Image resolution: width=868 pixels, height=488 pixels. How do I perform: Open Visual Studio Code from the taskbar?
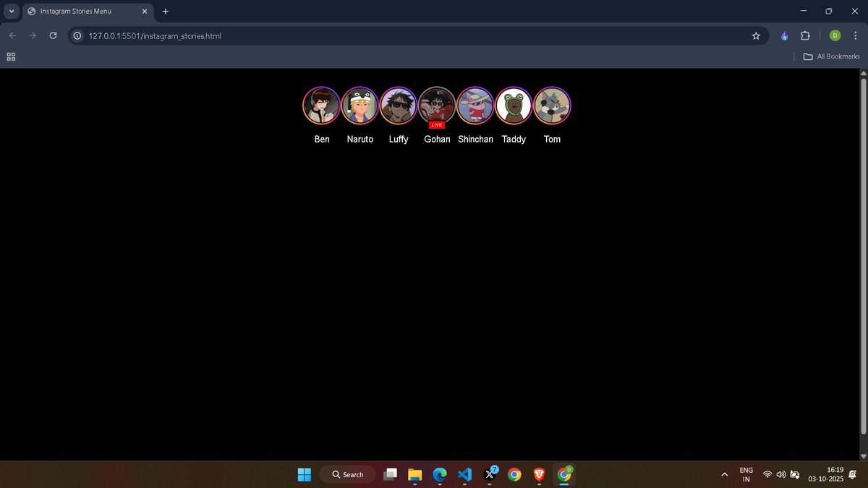click(x=464, y=474)
